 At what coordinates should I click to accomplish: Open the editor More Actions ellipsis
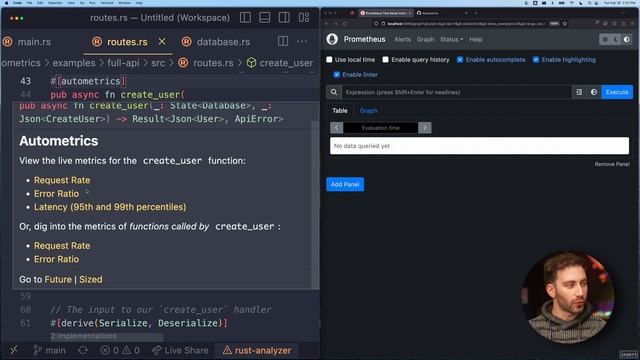coord(302,41)
